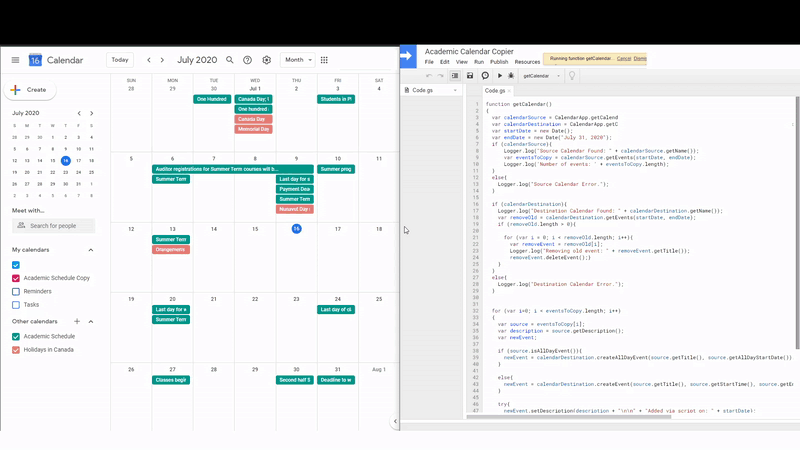This screenshot has width=800, height=450.
Task: Open the getCalendar function selector dropdown
Action: coord(541,76)
